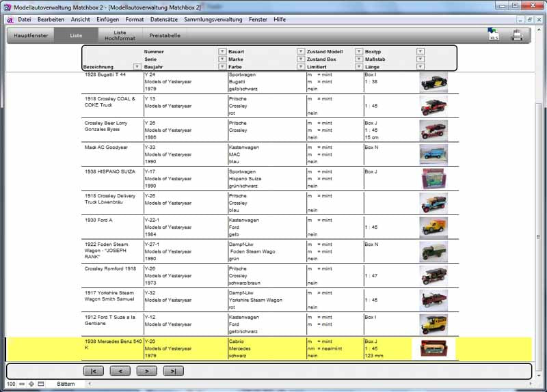Click the 1930 Ford A thumbnail image
547x392 pixels.
(433, 227)
